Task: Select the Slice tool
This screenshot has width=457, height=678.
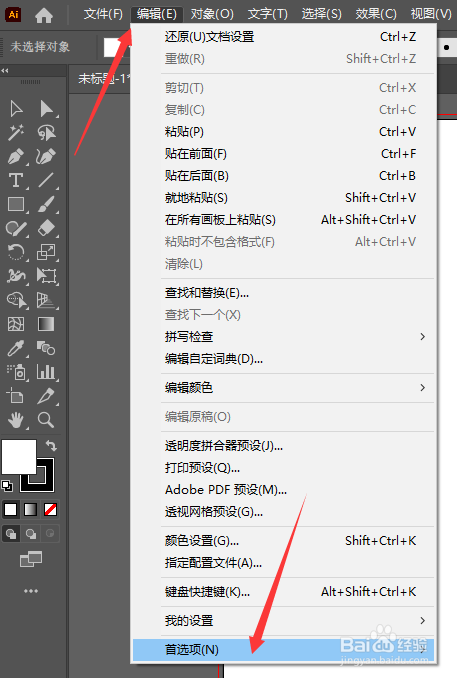Action: [x=46, y=396]
